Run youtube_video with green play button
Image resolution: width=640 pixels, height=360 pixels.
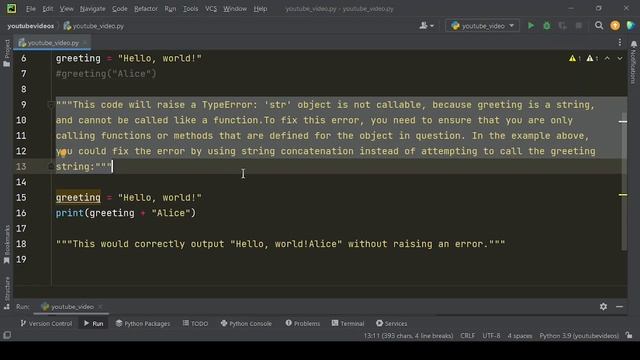(531, 26)
